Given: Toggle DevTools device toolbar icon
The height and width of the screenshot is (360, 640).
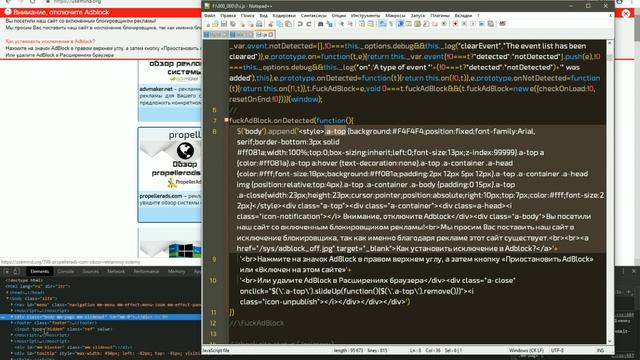Looking at the screenshot, I should click(x=17, y=271).
